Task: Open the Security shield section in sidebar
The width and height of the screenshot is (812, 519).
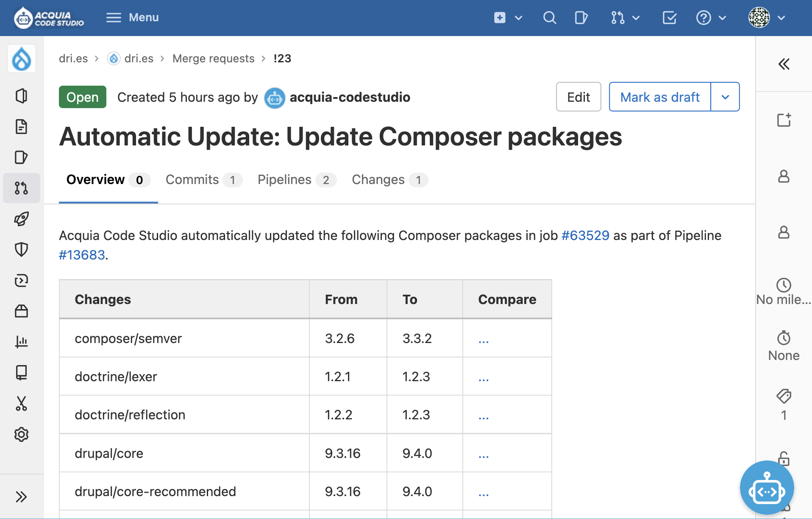Action: click(x=21, y=249)
